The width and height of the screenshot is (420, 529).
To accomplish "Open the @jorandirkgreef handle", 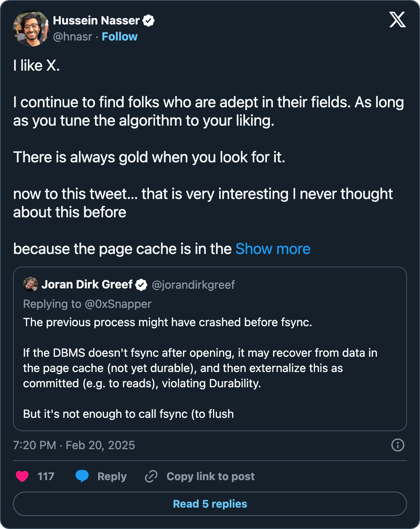I will point(193,285).
